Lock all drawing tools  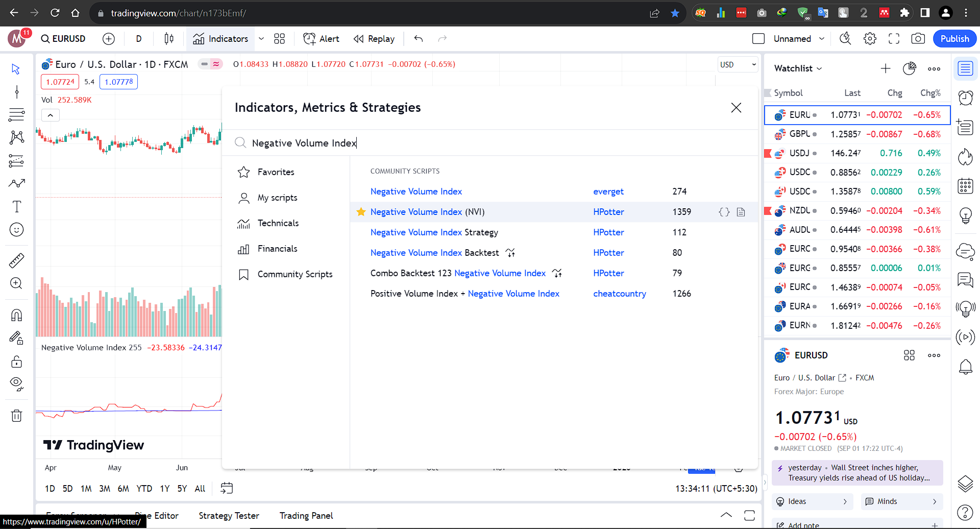16,362
